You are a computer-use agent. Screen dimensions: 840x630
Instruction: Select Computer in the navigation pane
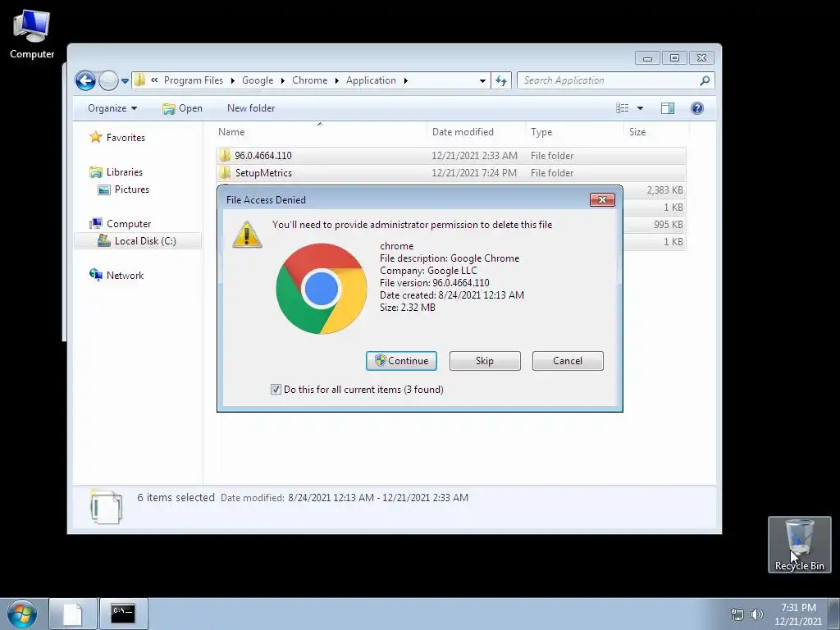point(120,224)
